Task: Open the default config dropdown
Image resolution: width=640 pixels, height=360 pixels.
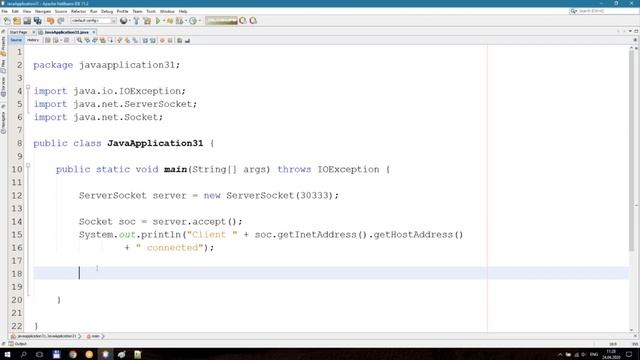Action: (x=93, y=20)
